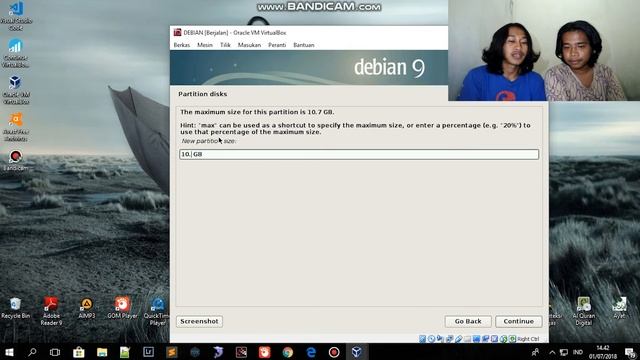The height and width of the screenshot is (360, 640).
Task: Click the taskbar search magnifier
Action: point(32,352)
